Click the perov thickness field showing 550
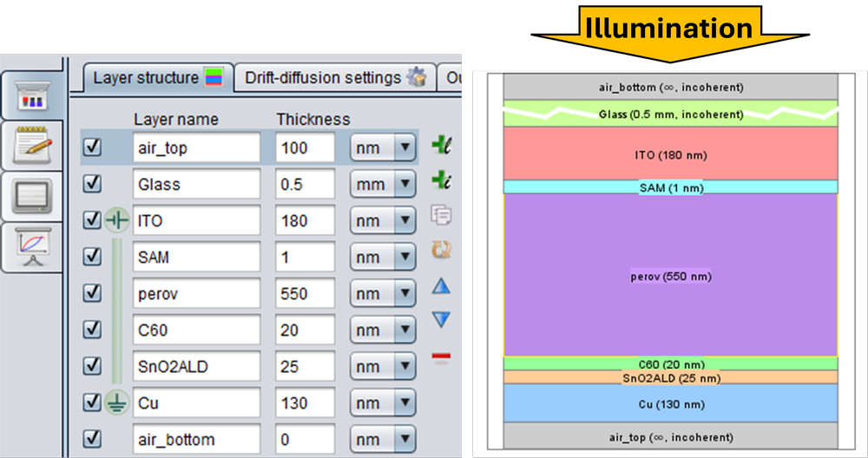This screenshot has height=458, width=868. pyautogui.click(x=305, y=294)
